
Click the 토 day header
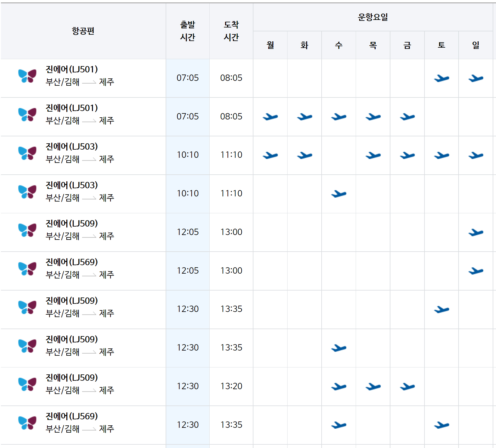point(441,45)
